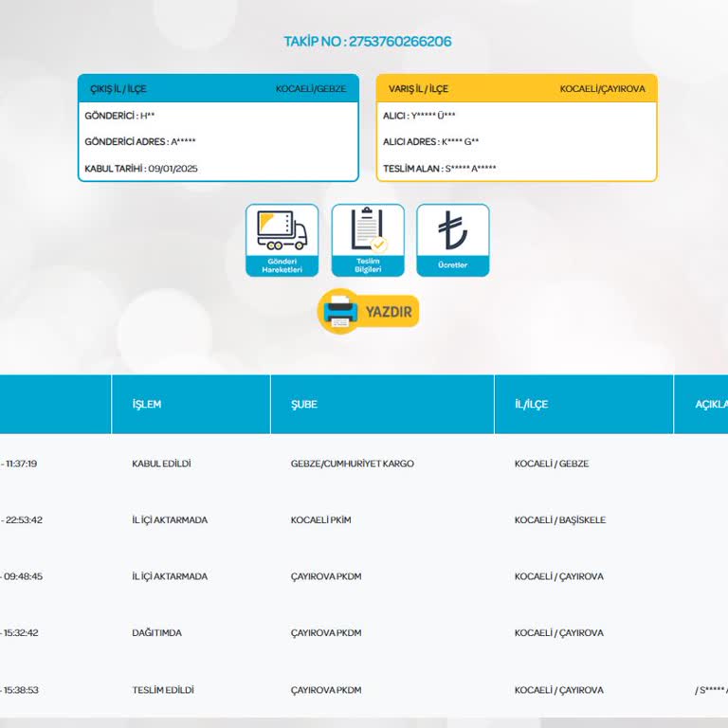
Task: Click the GEBZE/CUMHURİYET KARGO branch cell
Action: point(352,464)
